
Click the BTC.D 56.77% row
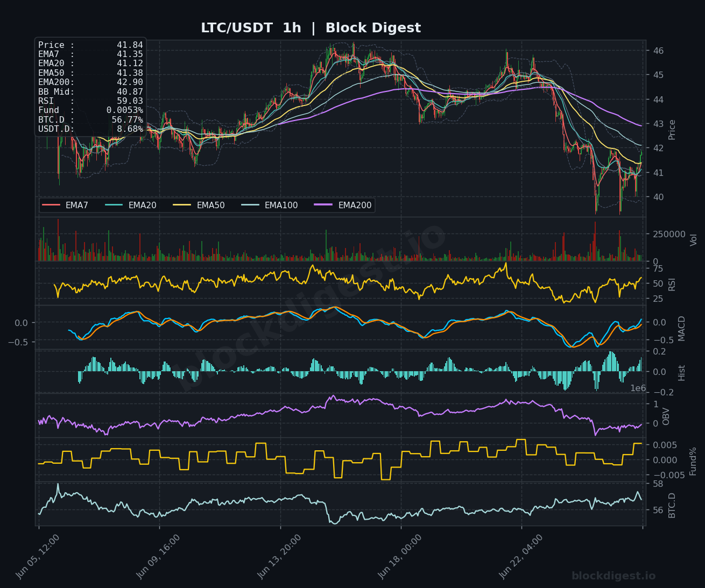pyautogui.click(x=90, y=119)
